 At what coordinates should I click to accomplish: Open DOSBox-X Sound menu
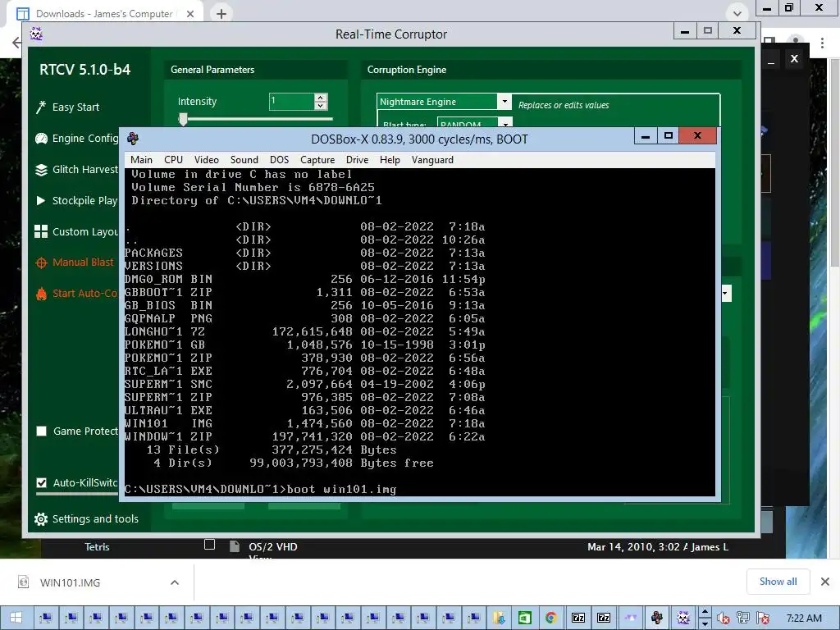(244, 160)
